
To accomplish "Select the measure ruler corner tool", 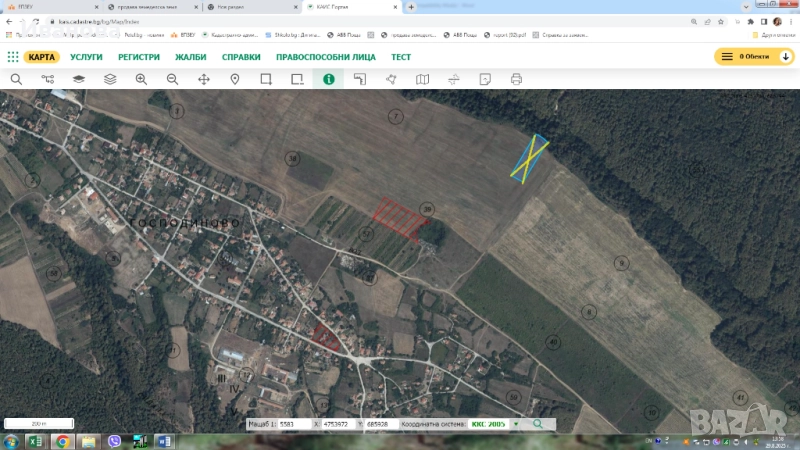I will pyautogui.click(x=360, y=79).
